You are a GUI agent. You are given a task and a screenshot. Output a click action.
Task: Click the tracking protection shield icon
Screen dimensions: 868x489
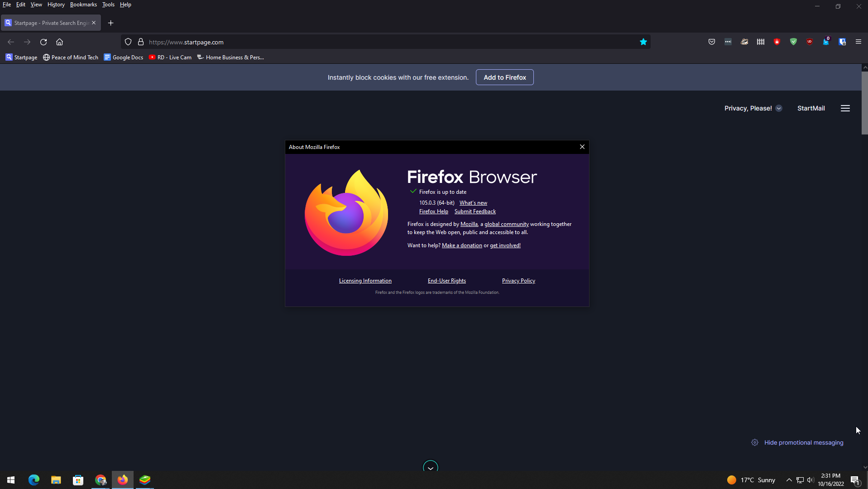128,42
